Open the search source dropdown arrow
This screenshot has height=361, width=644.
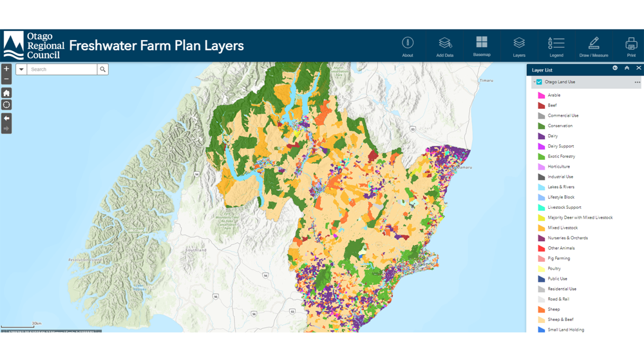tap(21, 70)
